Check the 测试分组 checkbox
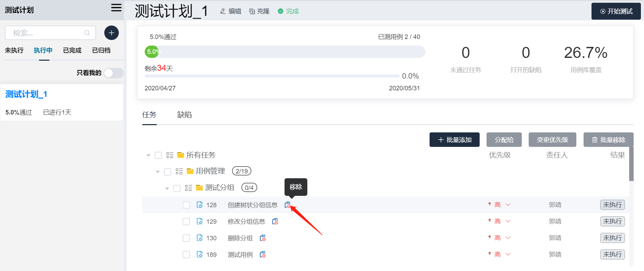The image size is (644, 271). point(177,188)
